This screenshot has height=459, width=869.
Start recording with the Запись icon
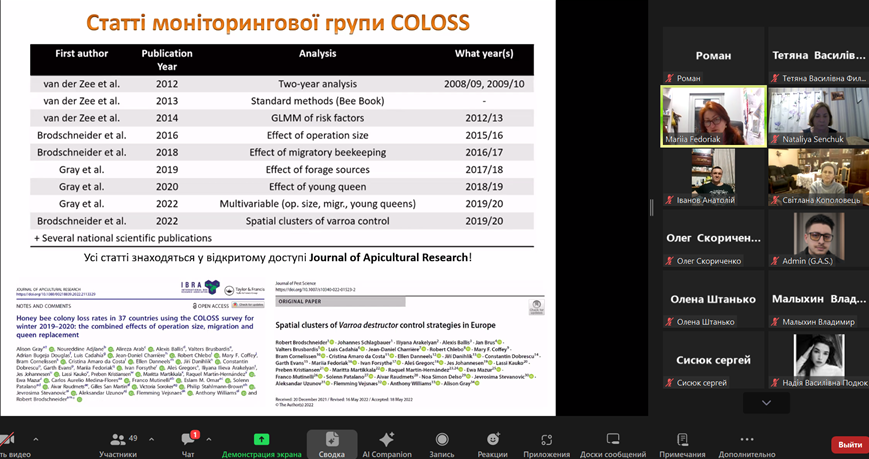pyautogui.click(x=442, y=440)
